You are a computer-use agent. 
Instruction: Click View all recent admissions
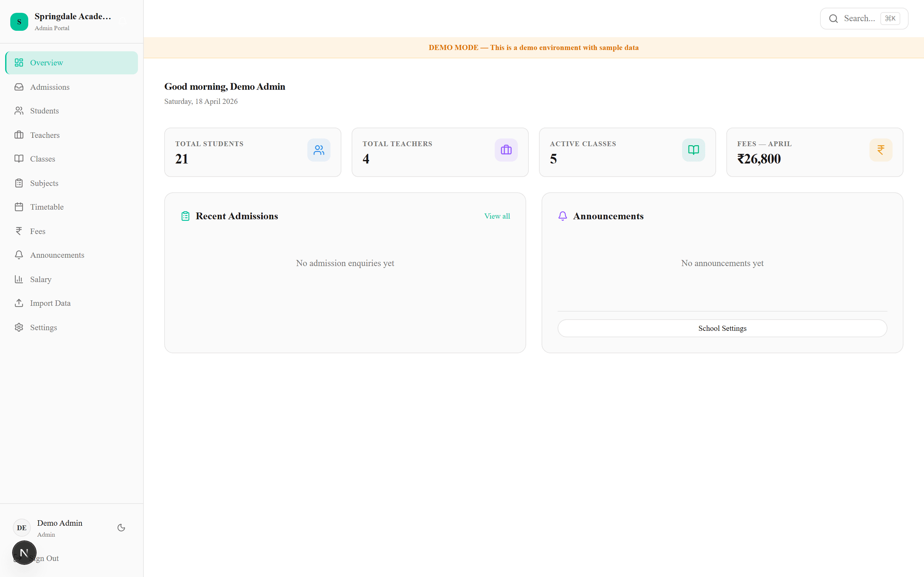pyautogui.click(x=497, y=216)
